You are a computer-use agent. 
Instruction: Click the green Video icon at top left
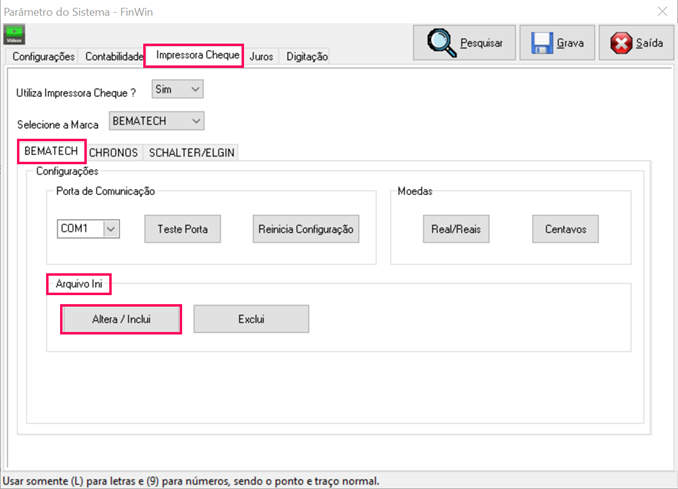[14, 35]
